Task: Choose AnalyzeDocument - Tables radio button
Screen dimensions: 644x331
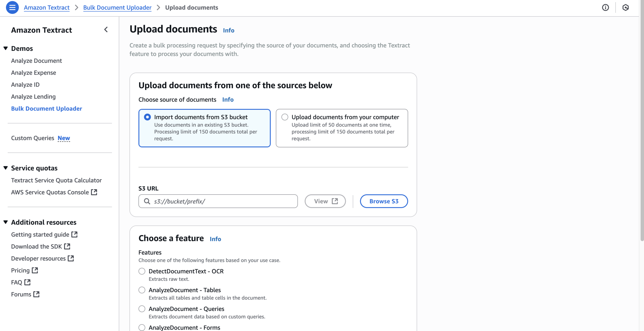Action: [142, 290]
